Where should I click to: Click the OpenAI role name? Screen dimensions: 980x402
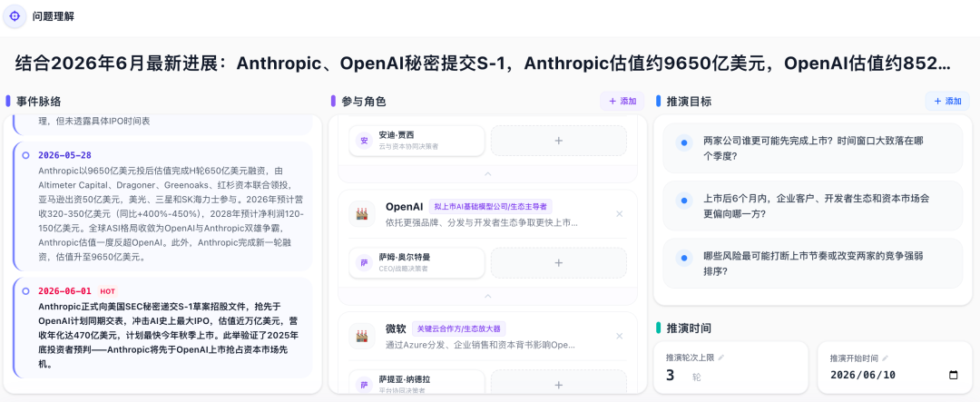click(x=405, y=206)
